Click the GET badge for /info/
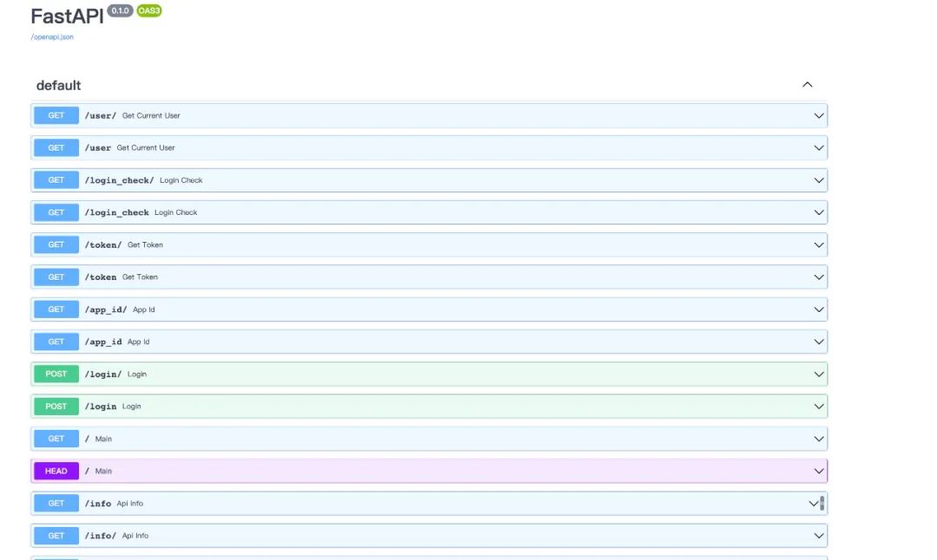The image size is (937, 560). tap(56, 536)
